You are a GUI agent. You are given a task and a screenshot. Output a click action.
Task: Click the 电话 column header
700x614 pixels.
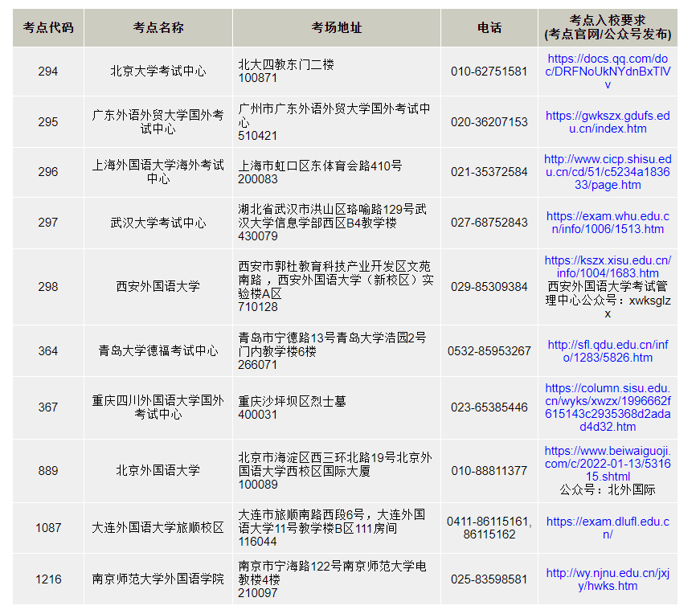pos(489,27)
